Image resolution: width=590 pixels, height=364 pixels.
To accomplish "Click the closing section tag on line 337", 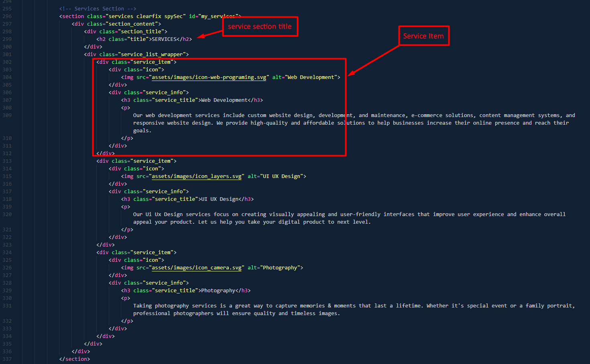I will 75,359.
